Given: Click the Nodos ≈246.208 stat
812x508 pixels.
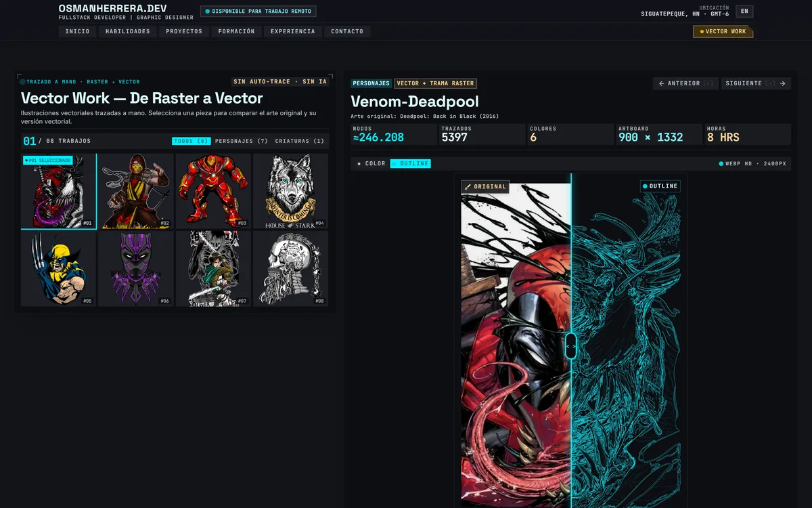Looking at the screenshot, I should tap(394, 134).
